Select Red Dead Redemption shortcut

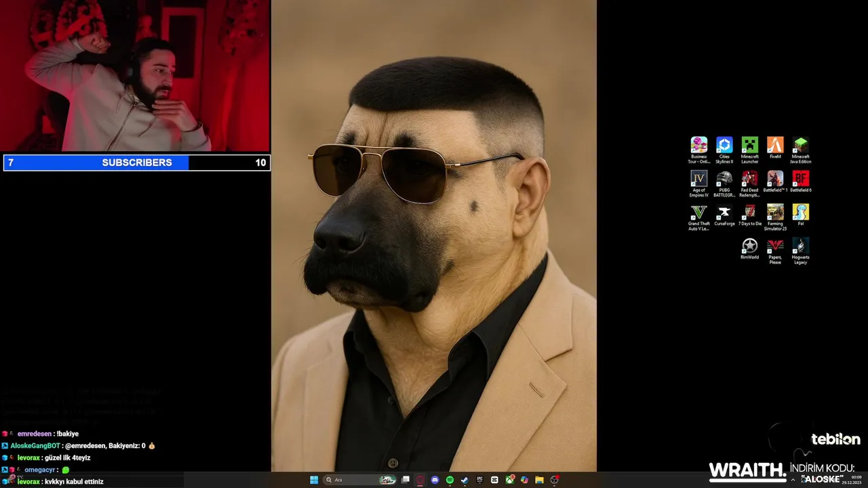[749, 184]
